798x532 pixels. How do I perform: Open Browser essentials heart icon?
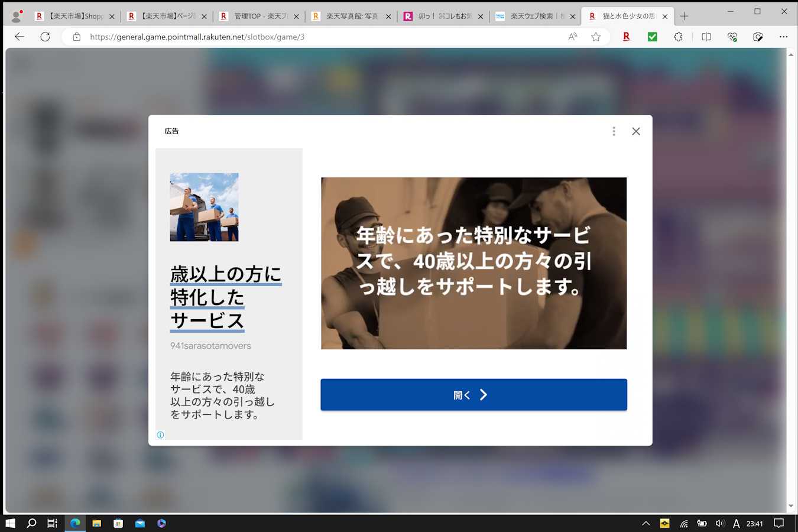[x=732, y=37]
